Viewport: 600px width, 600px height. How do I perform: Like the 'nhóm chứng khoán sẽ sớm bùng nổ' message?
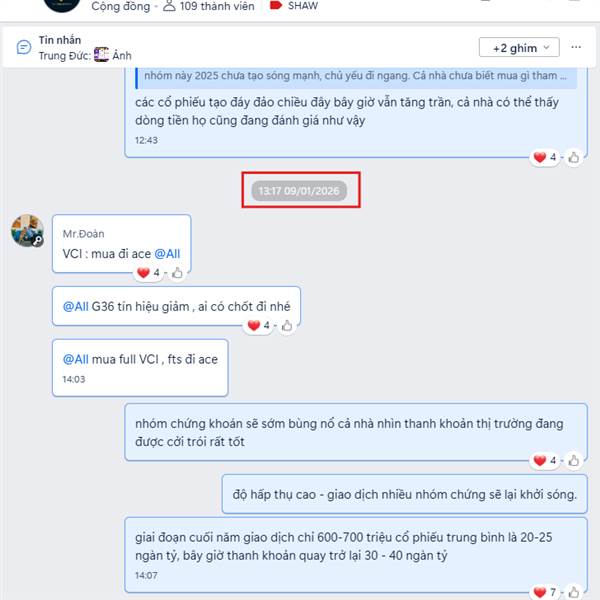point(574,460)
